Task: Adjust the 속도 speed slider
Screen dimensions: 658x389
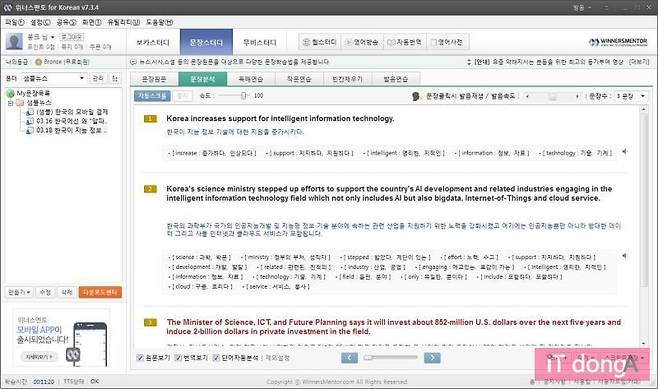Action: pos(234,96)
